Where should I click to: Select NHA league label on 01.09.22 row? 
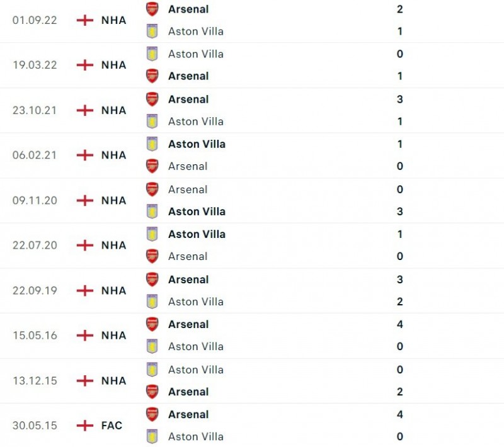pos(113,20)
